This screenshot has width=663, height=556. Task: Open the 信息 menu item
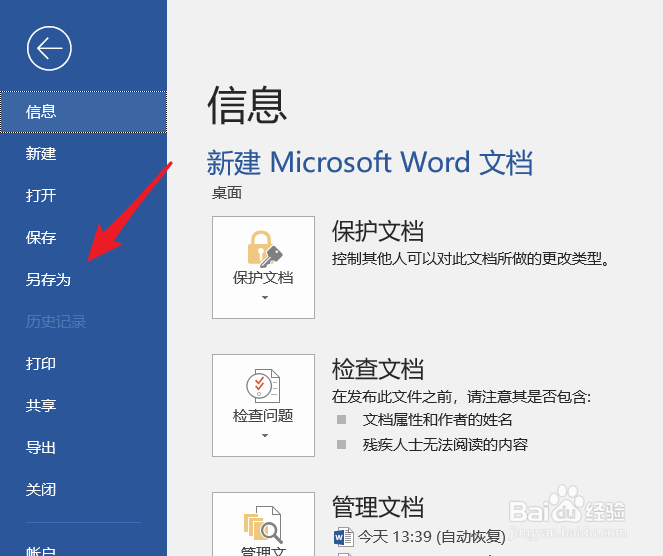click(x=83, y=112)
